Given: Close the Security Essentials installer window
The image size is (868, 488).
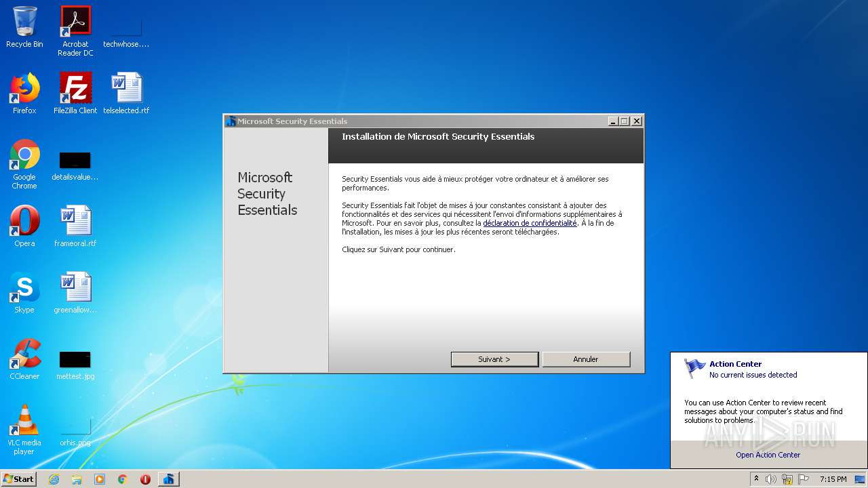Looking at the screenshot, I should pos(636,121).
